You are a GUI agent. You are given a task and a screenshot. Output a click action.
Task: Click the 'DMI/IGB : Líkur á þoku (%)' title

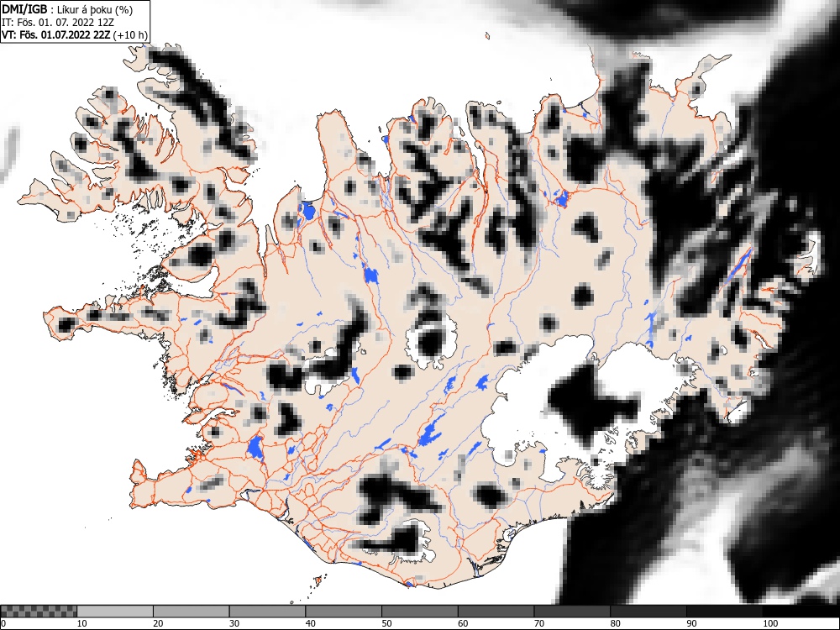point(67,9)
